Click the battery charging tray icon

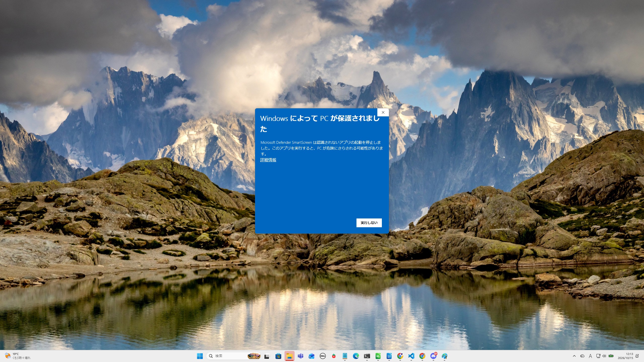point(611,356)
